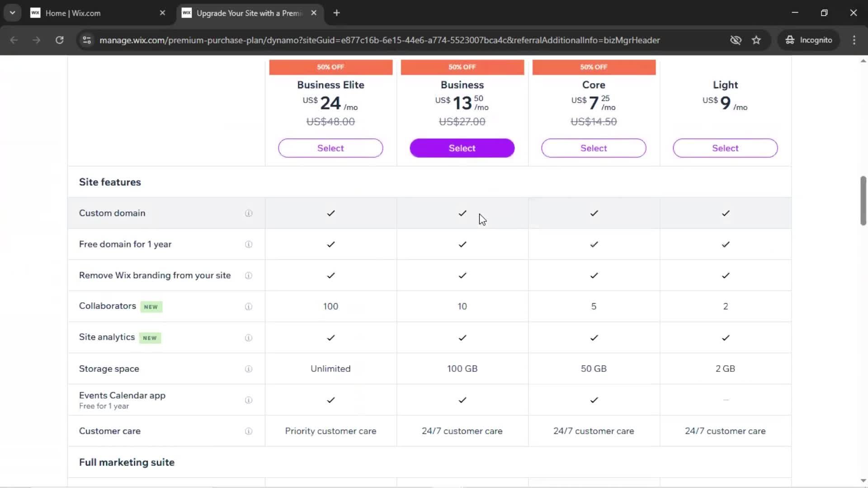Expand the tab search dropdown arrow

pyautogui.click(x=13, y=13)
